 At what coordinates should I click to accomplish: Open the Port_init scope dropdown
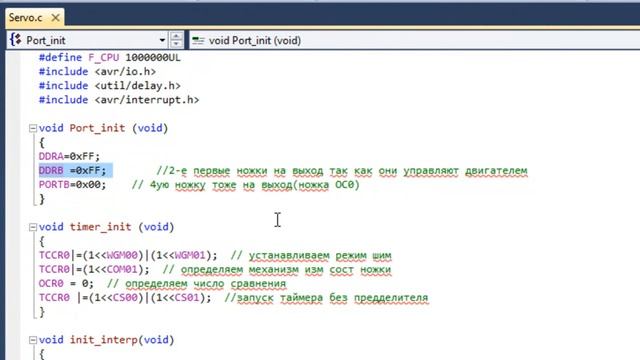pos(162,40)
